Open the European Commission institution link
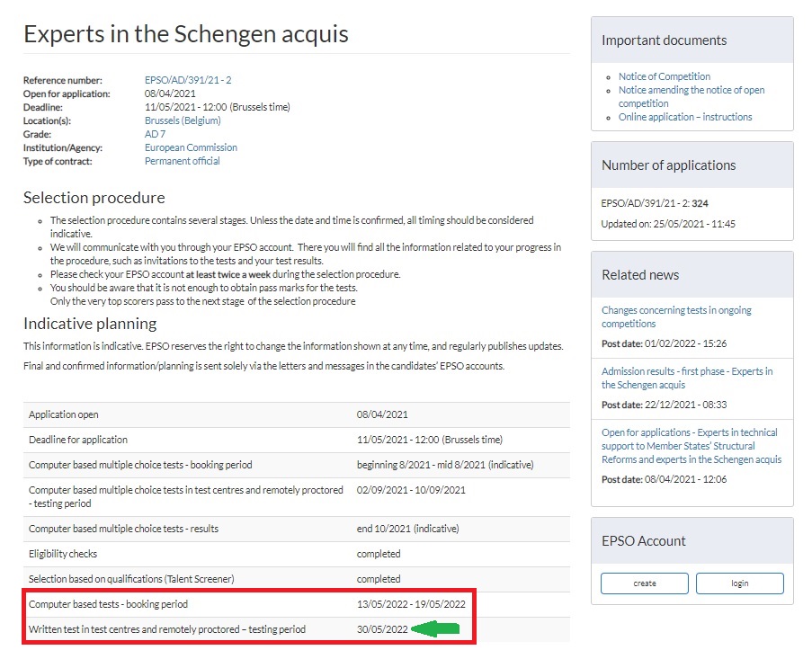Screen dimensions: 812x659 click(191, 148)
